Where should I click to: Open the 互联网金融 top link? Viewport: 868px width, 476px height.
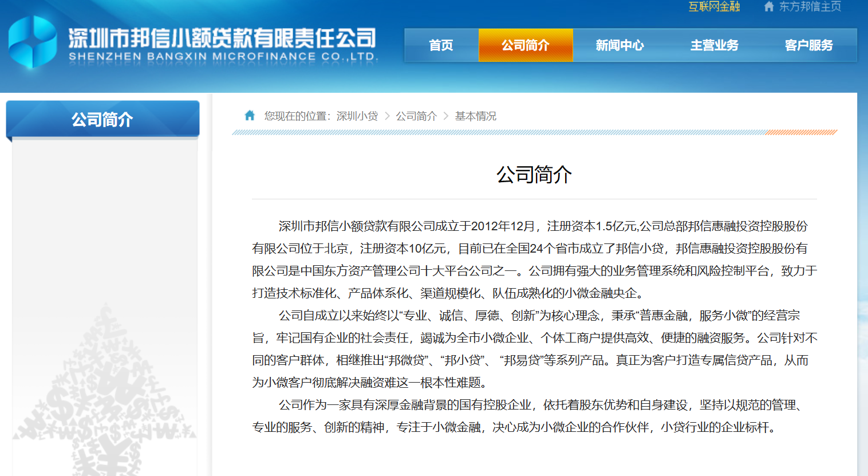(x=714, y=6)
